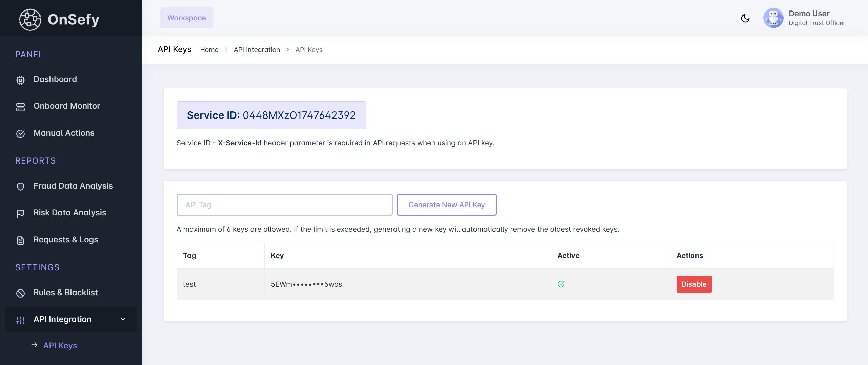868x365 pixels.
Task: Open the Demo User profile menu
Action: point(804,18)
